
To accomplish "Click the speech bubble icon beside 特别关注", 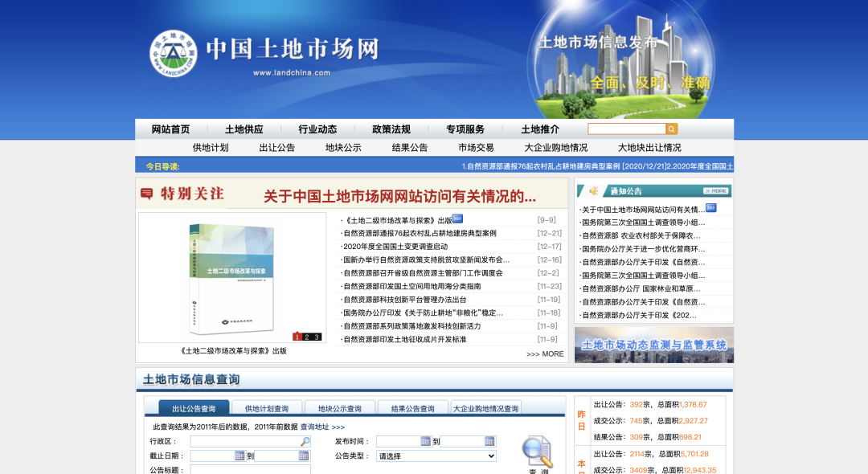I will pyautogui.click(x=148, y=192).
